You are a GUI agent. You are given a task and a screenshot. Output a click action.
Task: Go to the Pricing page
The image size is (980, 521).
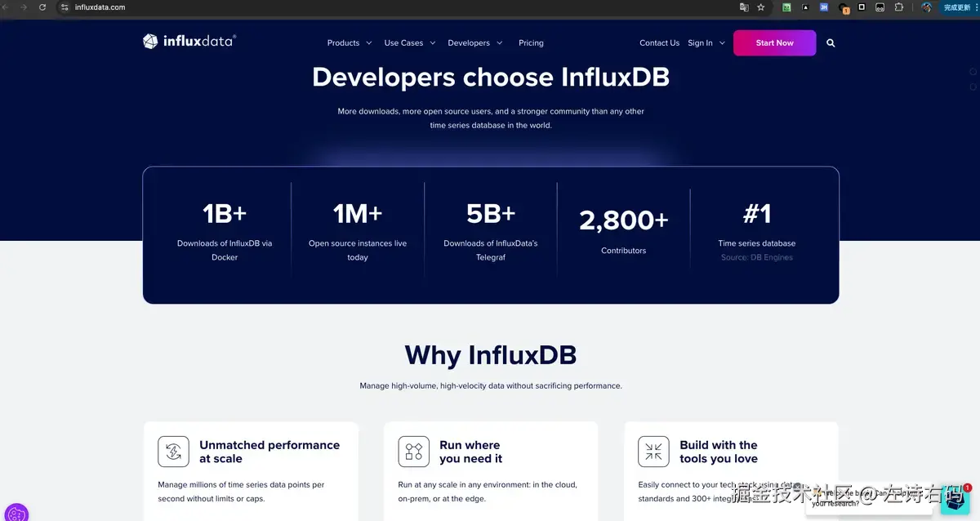531,43
